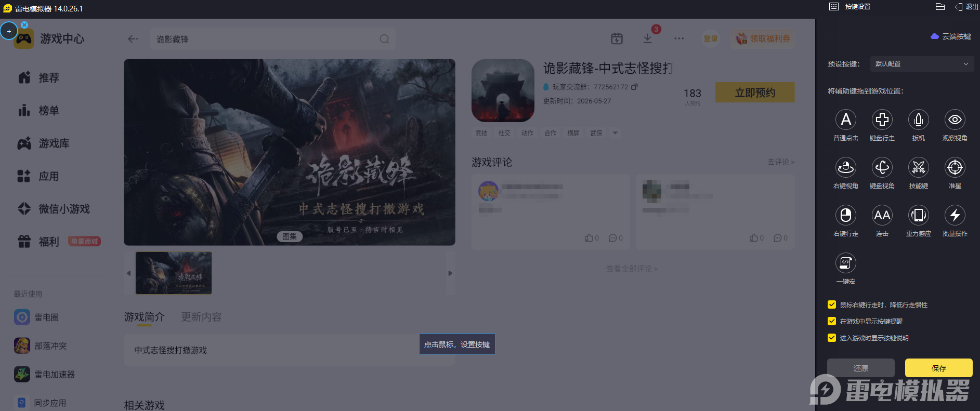Show the previous gallery thumbnail
Screen dimensions: 980x411
pos(128,273)
